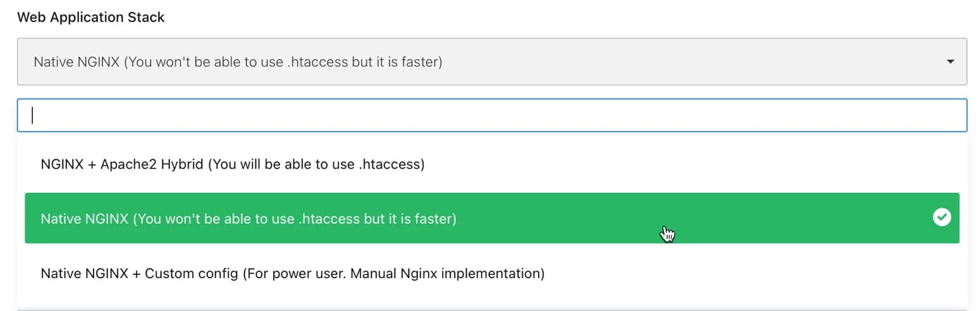Select the Manual Nginx implementation entry
This screenshot has height=311, width=980.
click(292, 274)
